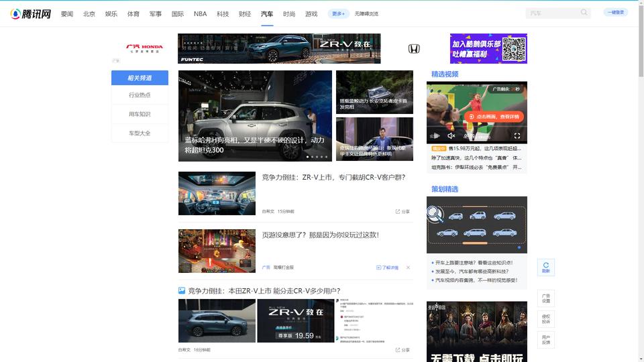Screen dimensions: 644x362
Task: Click the 侵权投诉 sidebar button
Action: [546, 319]
